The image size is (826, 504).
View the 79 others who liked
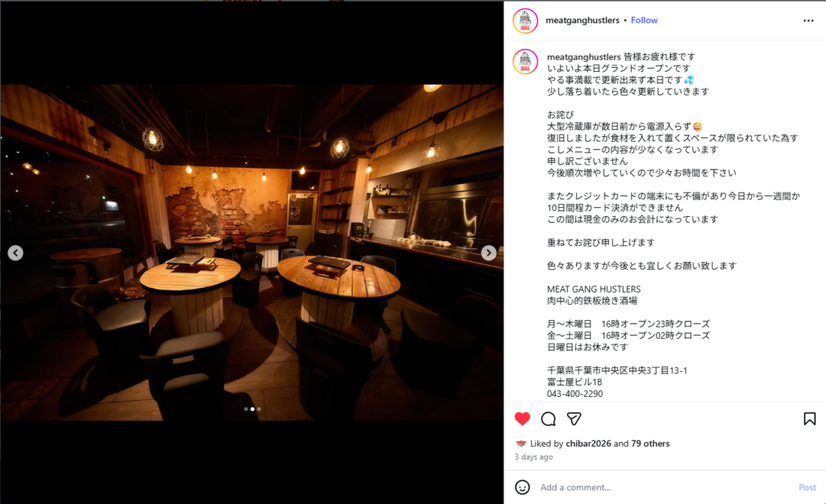[650, 444]
